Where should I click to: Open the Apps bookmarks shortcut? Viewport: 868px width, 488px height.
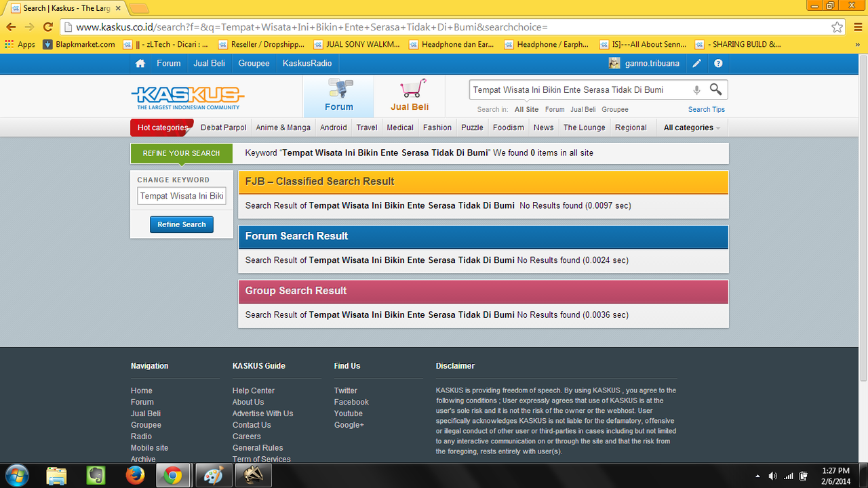pyautogui.click(x=20, y=44)
